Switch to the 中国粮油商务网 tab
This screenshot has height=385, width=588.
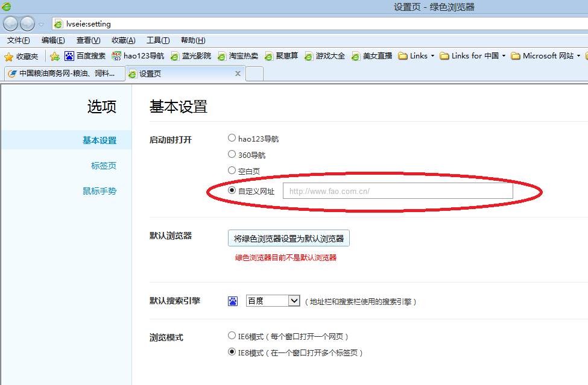click(65, 74)
